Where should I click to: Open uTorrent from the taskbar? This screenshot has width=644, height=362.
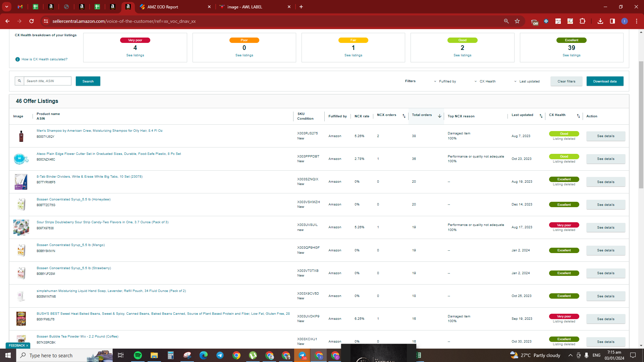253,355
